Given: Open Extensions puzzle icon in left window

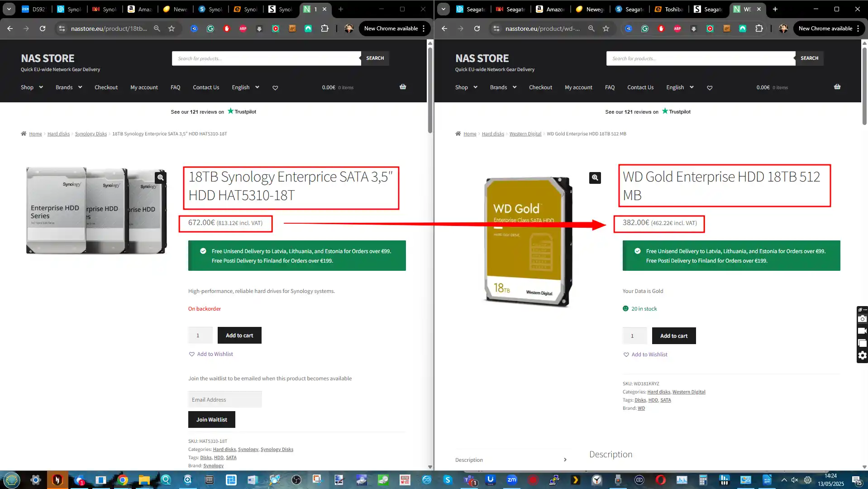Looking at the screenshot, I should (x=324, y=29).
